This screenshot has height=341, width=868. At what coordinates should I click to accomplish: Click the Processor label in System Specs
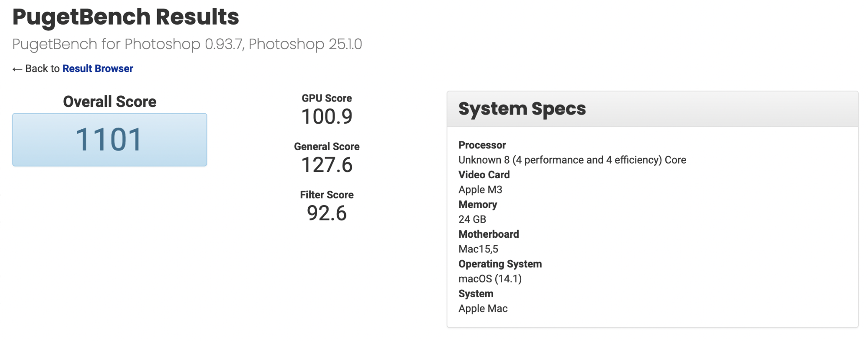coord(482,145)
